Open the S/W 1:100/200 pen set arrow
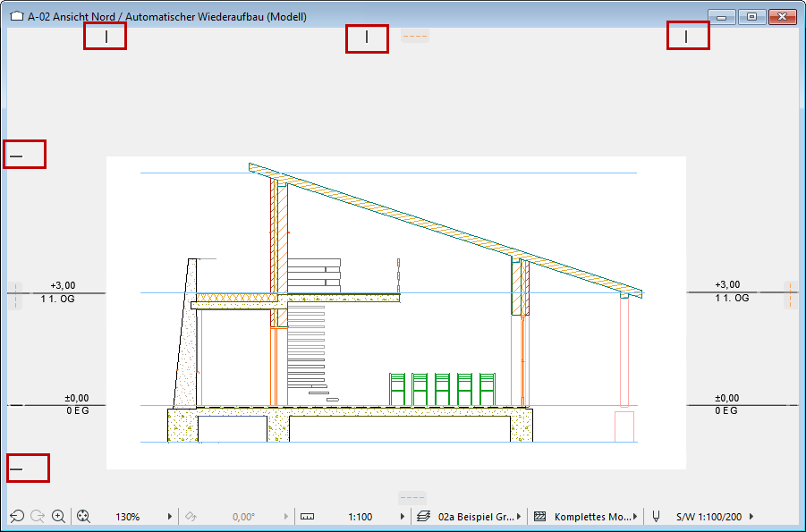This screenshot has width=806, height=532. 751,517
